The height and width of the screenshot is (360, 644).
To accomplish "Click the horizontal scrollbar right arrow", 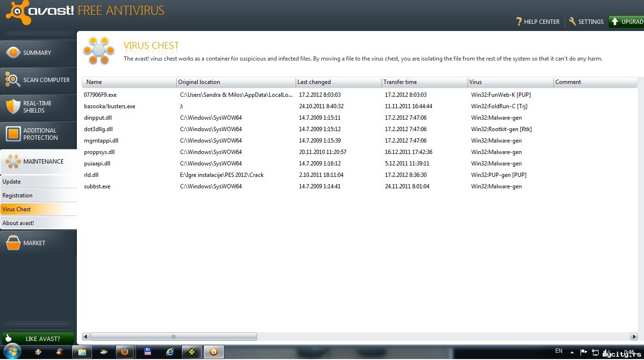I will click(634, 337).
